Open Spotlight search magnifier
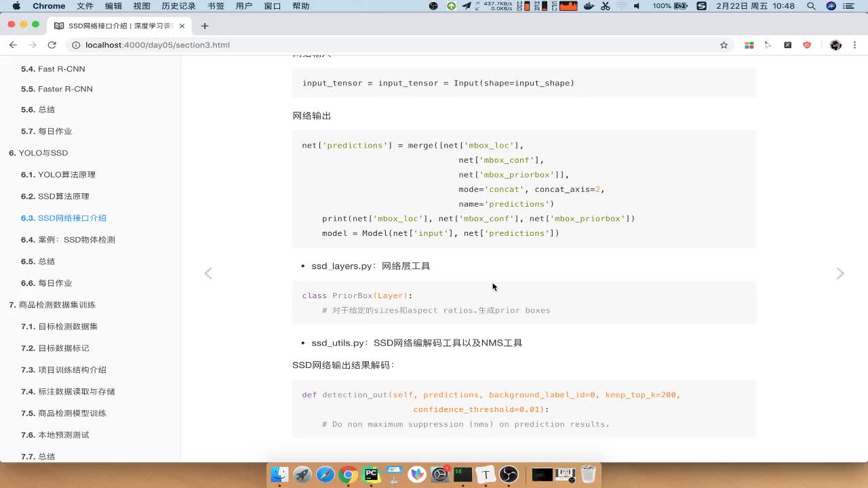 tap(811, 6)
